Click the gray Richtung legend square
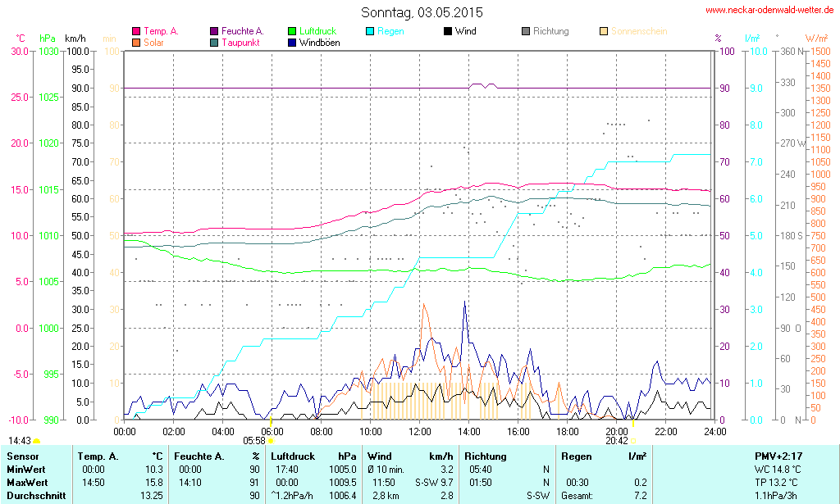The height and width of the screenshot is (504, 840). 526,31
